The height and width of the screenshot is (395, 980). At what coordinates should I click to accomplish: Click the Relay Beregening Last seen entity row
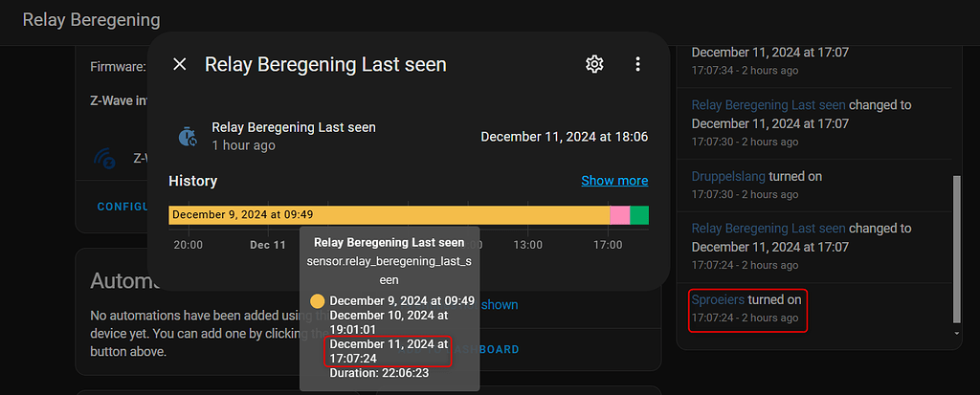293,127
